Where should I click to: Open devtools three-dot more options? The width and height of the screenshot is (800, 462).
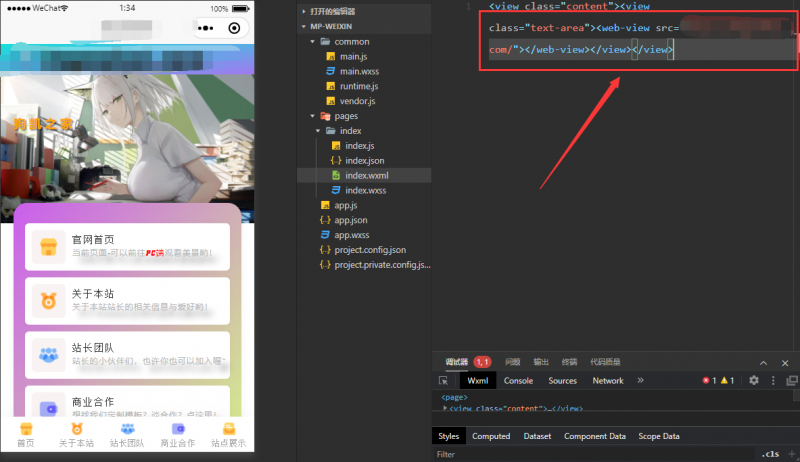click(773, 381)
